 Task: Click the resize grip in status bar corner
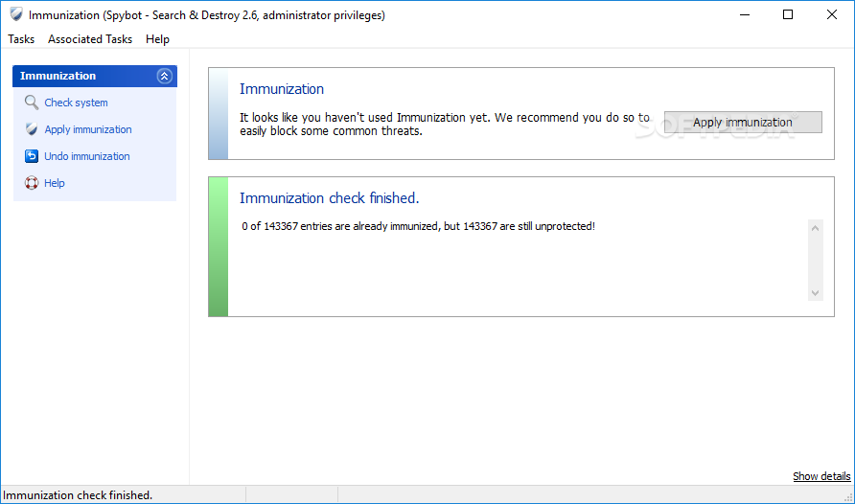(x=848, y=497)
